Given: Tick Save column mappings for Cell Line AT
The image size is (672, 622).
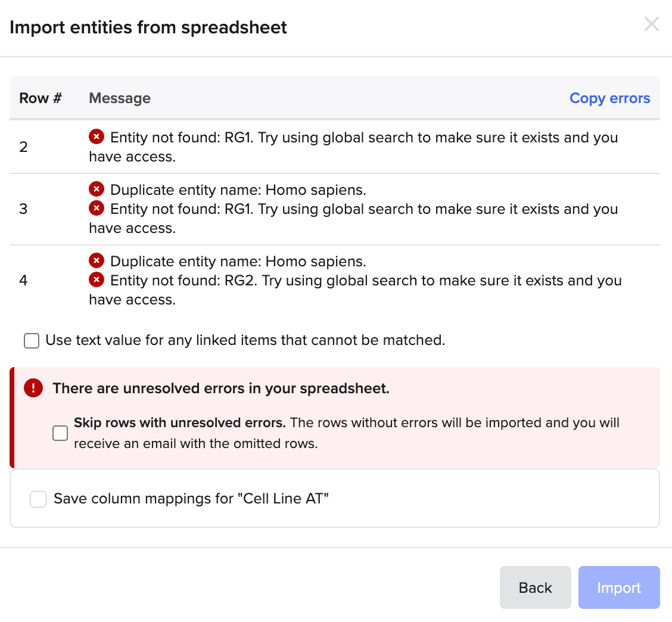Looking at the screenshot, I should (38, 499).
